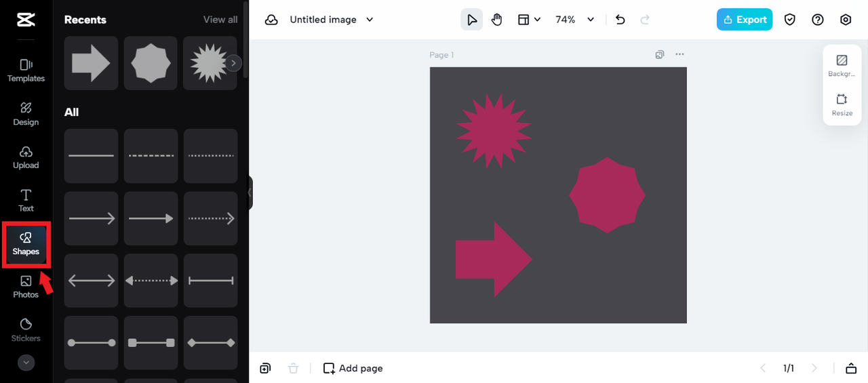The height and width of the screenshot is (383, 868).
Task: Open the Design sidebar tab
Action: (x=26, y=114)
